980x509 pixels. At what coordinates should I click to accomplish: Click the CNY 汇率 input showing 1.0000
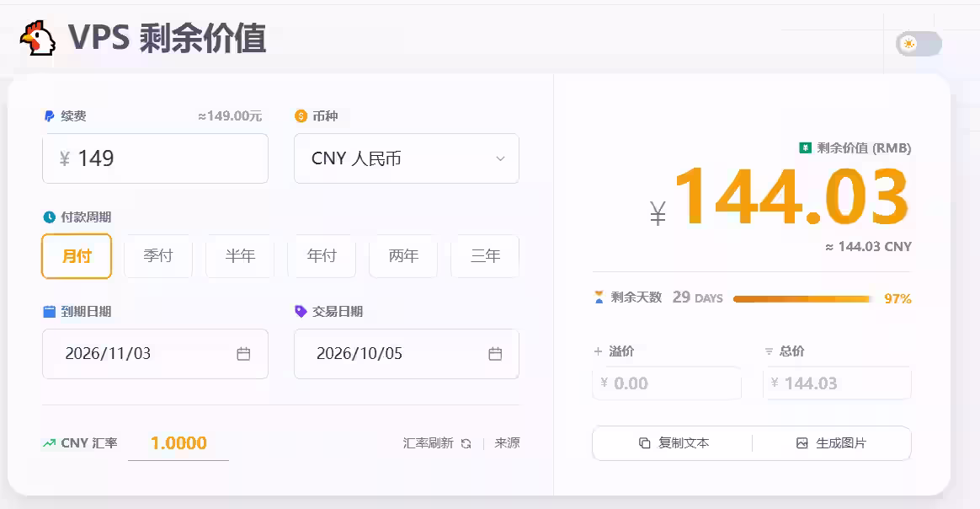178,443
